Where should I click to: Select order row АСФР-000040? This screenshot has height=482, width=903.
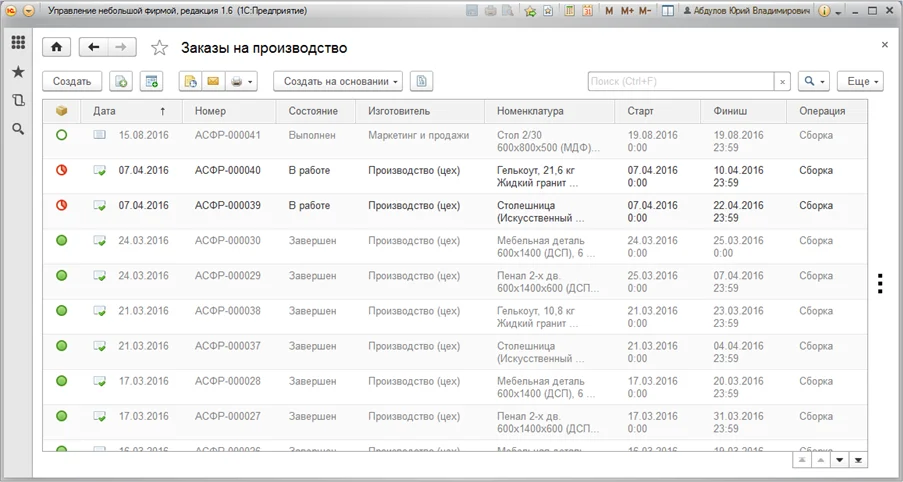455,176
